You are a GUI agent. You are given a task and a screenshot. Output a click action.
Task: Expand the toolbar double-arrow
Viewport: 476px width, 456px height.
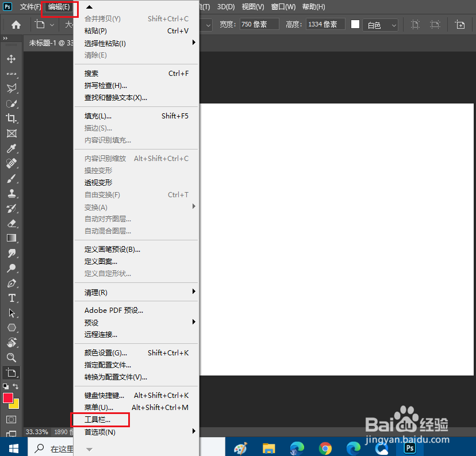tap(5, 39)
